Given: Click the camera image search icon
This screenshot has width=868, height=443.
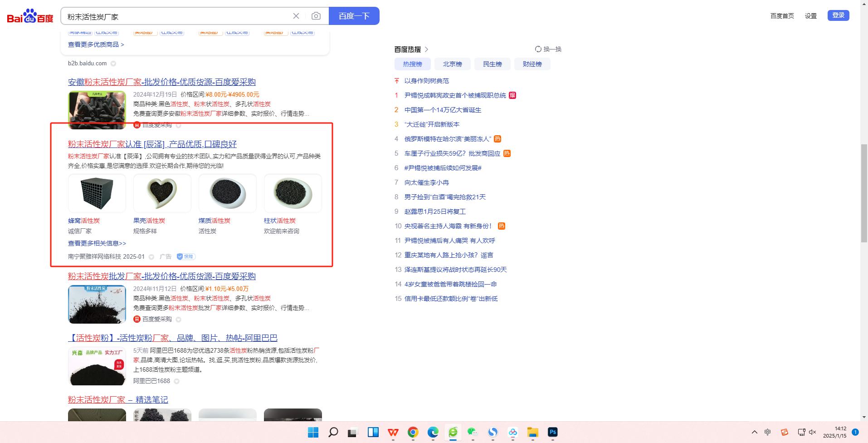Looking at the screenshot, I should click(316, 16).
